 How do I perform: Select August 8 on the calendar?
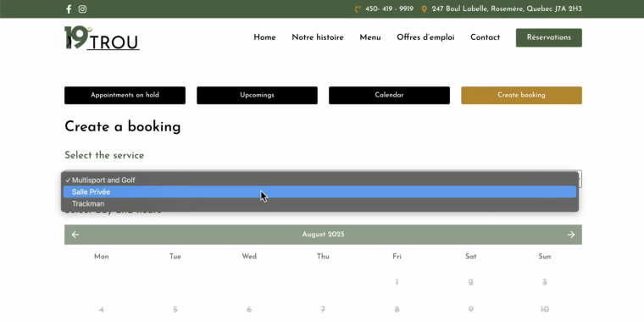397,309
